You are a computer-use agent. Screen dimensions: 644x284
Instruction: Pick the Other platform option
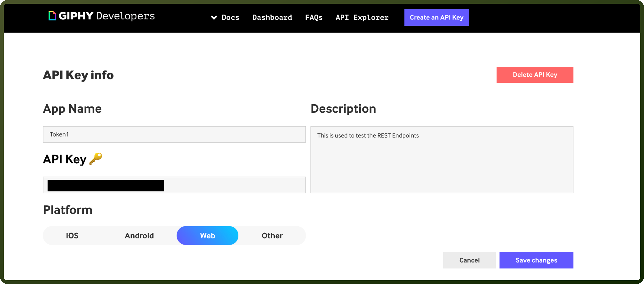(x=272, y=236)
